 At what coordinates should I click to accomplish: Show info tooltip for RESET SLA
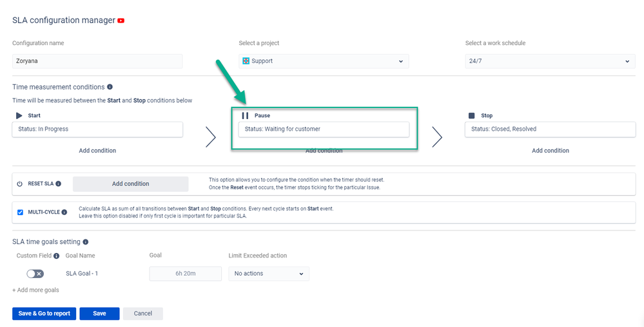pos(58,184)
